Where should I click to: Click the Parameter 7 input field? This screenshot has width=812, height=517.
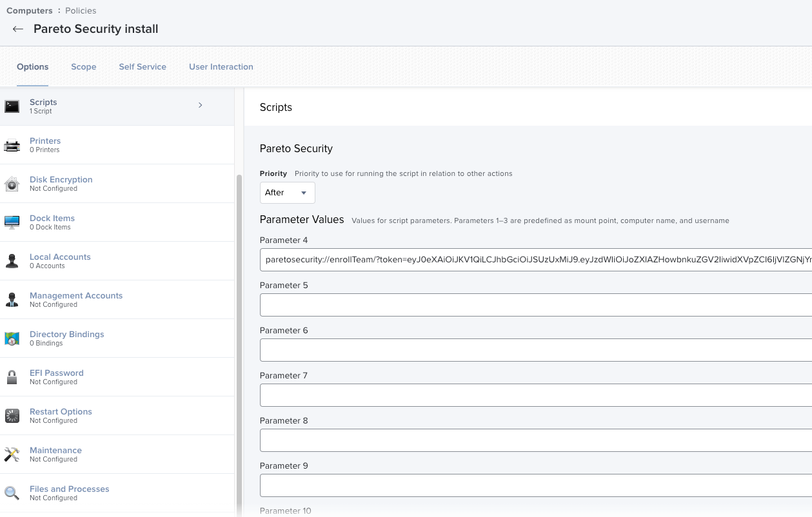click(536, 395)
